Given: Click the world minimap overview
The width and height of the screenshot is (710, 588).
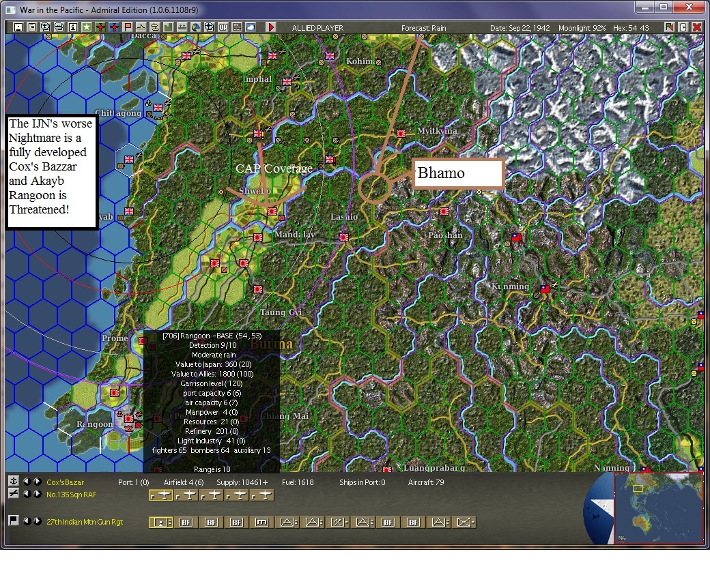Looking at the screenshot, I should [x=658, y=508].
